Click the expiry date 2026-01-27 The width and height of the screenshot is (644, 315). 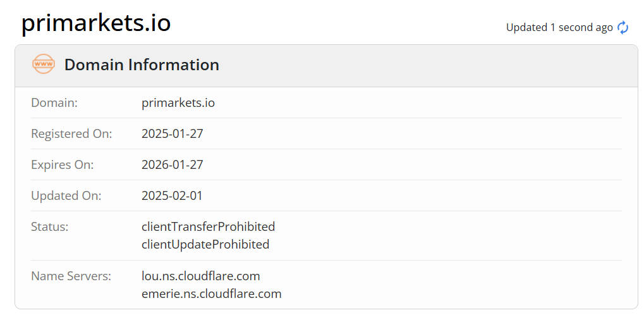(172, 164)
